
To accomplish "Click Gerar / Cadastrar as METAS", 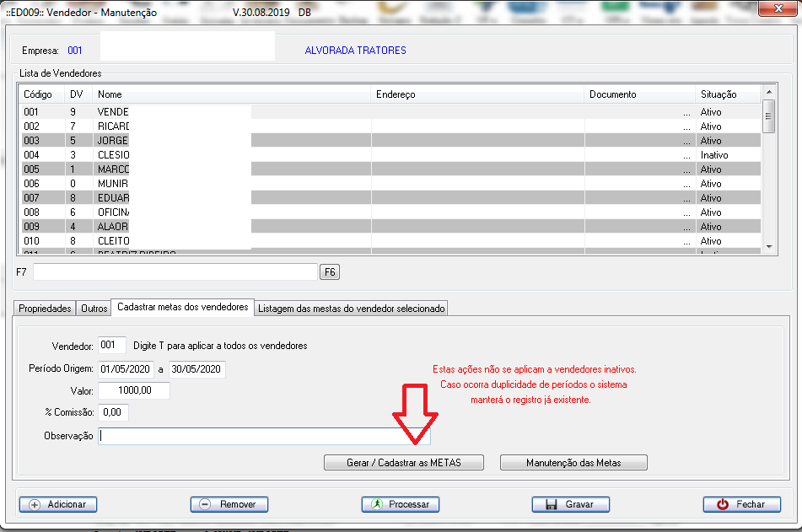I will pyautogui.click(x=404, y=463).
